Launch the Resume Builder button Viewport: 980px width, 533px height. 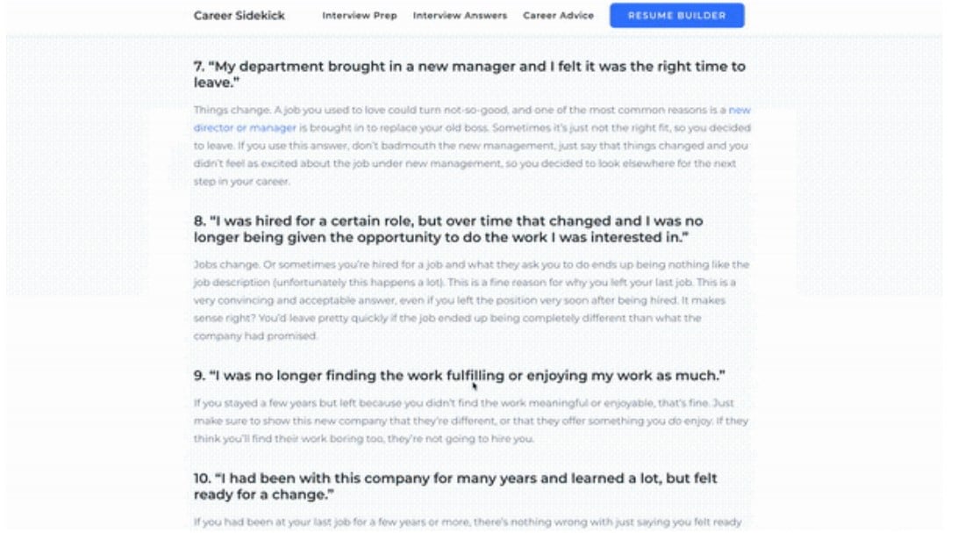point(676,16)
